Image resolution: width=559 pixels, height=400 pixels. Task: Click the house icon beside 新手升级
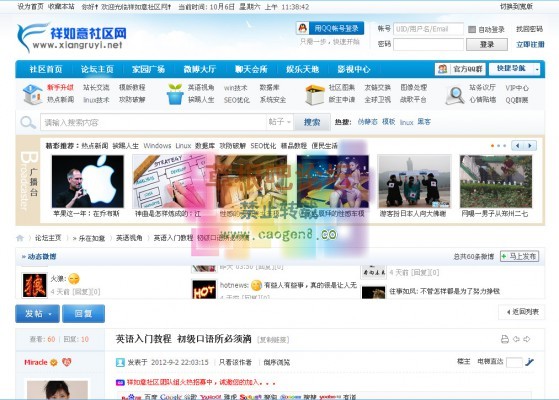pos(32,94)
